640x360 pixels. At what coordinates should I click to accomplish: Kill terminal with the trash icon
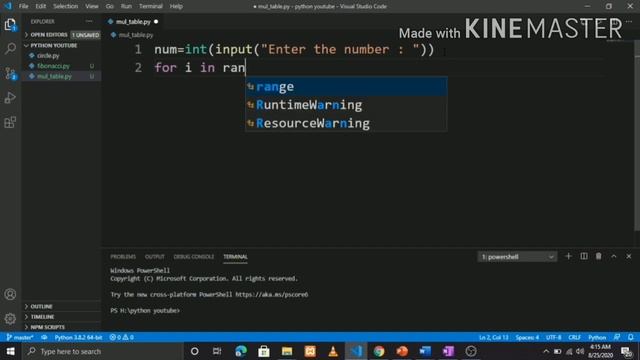coord(598,256)
